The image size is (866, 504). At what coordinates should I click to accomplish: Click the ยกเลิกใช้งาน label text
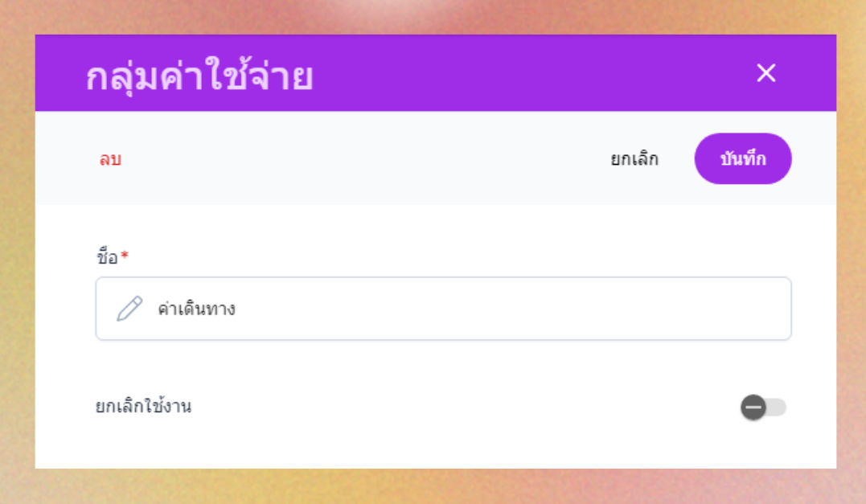[143, 407]
